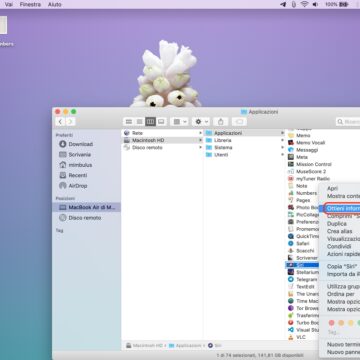
Task: Select MacBook Air in sidebar Posizioni
Action: (87, 207)
